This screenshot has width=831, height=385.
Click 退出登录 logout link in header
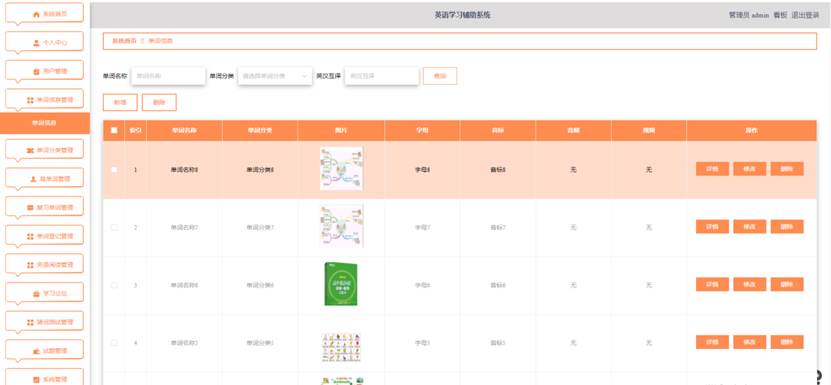click(806, 15)
